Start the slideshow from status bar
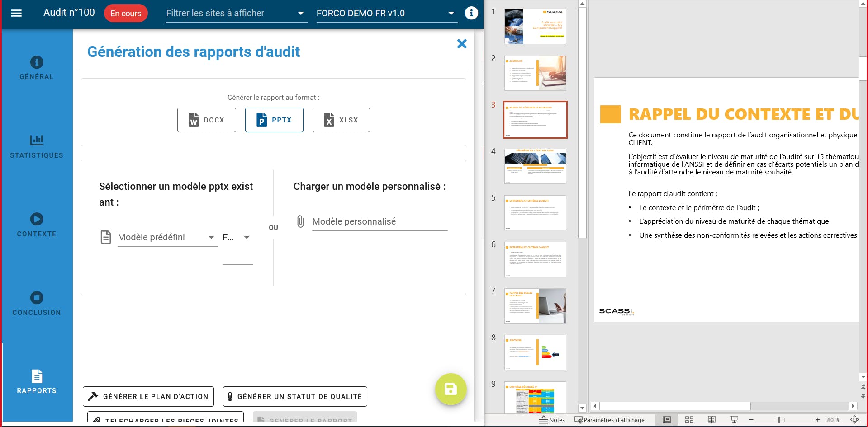Screen dimensions: 868x427 [x=734, y=420]
